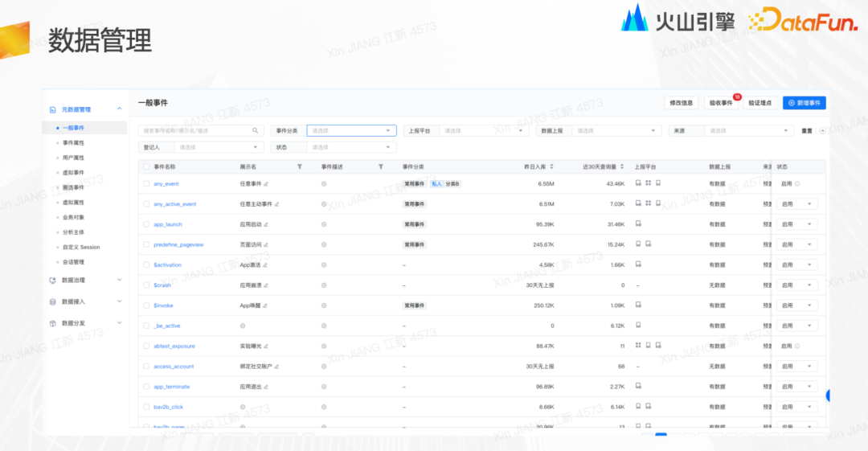Screen dimensions: 868x451
Task: Edit display name App激活 pencil icon
Action: [x=265, y=265]
